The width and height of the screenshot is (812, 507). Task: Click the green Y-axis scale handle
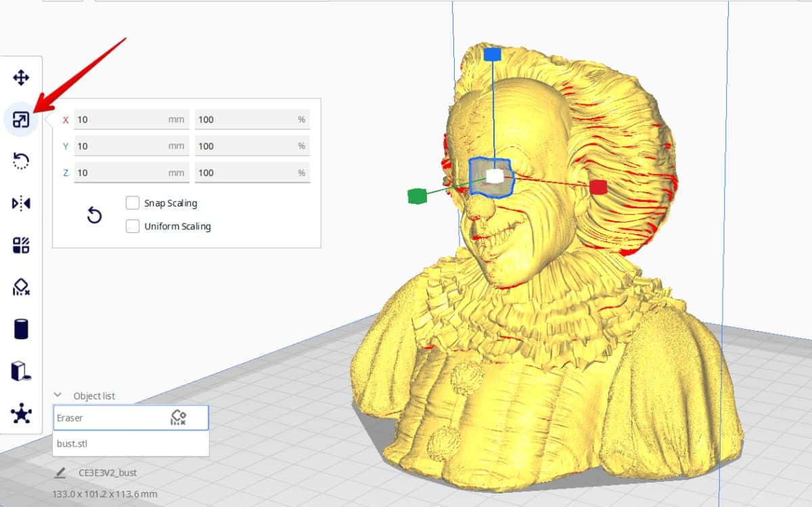coord(418,196)
